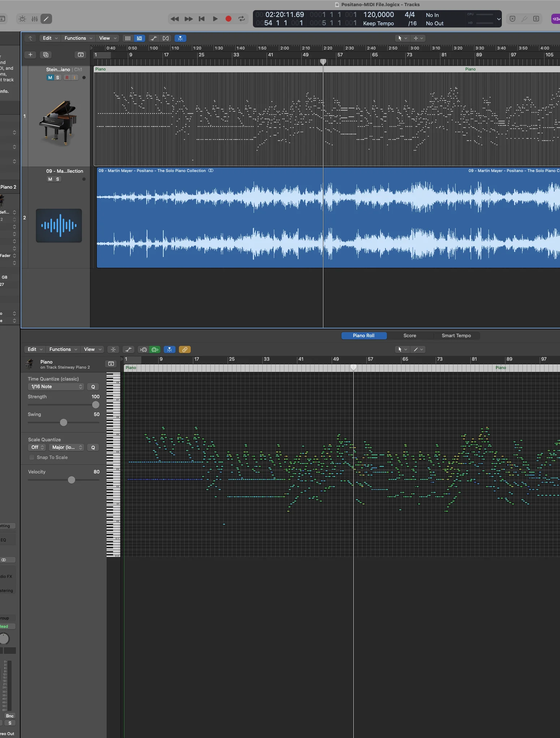Toggle the Editors pencil button
560x738 pixels.
(46, 19)
